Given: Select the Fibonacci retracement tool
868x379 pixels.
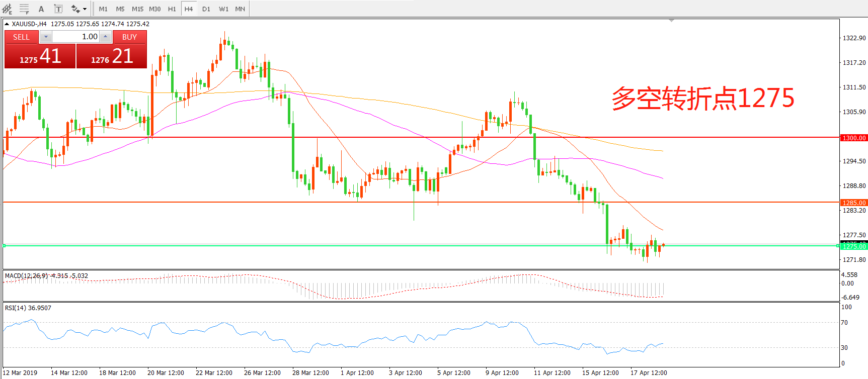Looking at the screenshot, I should 24,9.
